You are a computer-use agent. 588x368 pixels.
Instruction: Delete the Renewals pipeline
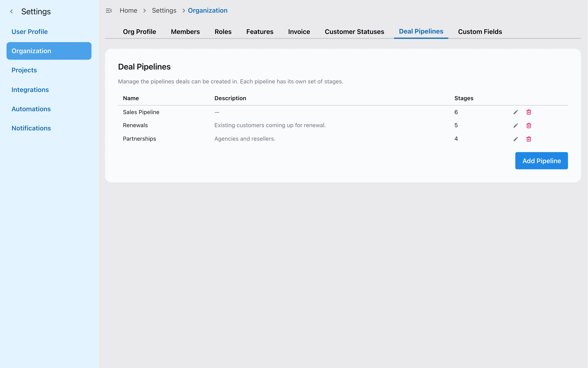[529, 125]
